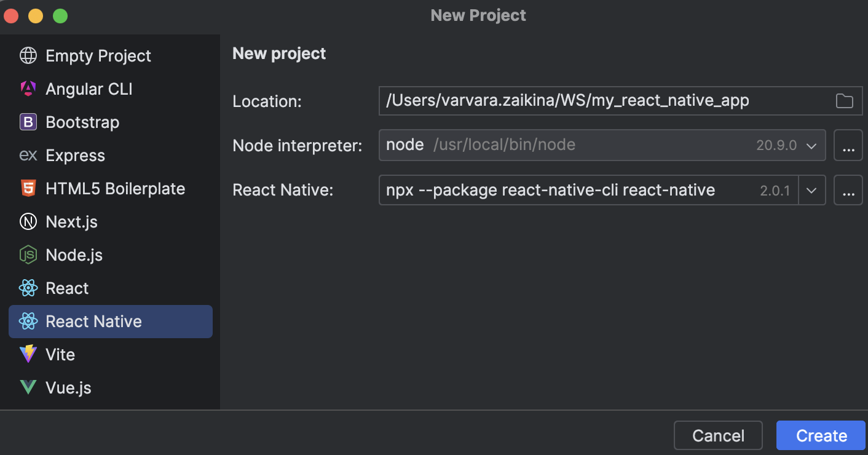Select the Empty Project globe icon

28,55
